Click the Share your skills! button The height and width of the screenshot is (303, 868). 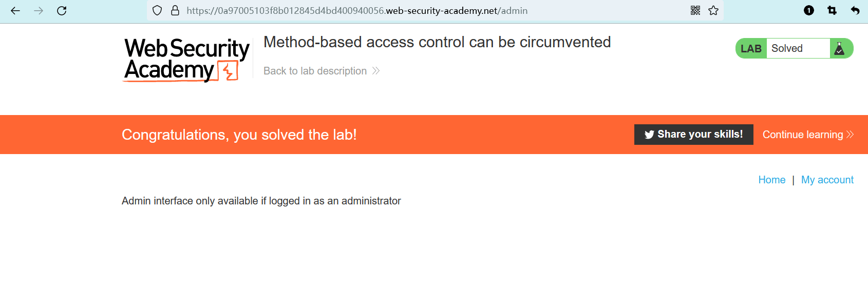pos(693,135)
